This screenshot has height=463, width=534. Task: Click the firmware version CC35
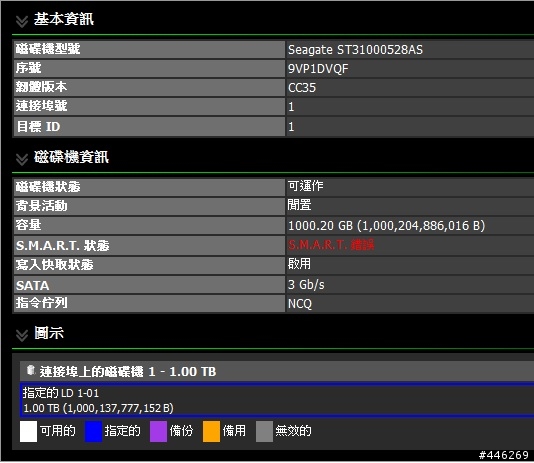coord(302,88)
